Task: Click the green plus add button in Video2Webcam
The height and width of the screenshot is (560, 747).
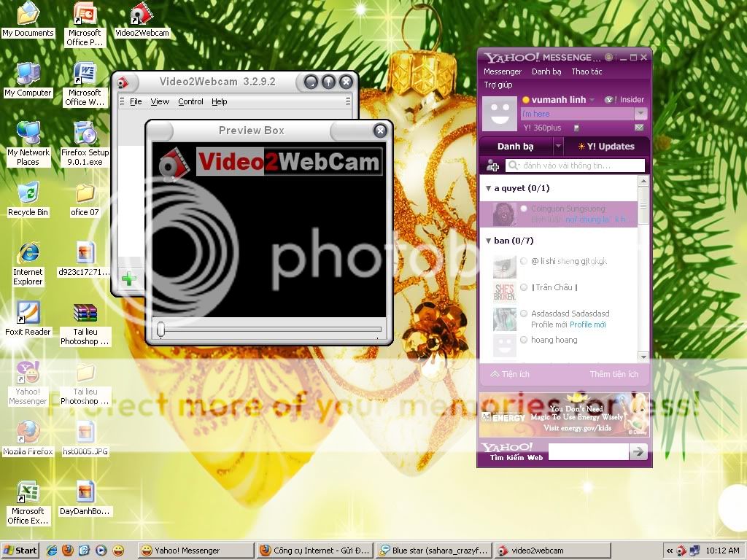Action: coord(128,279)
